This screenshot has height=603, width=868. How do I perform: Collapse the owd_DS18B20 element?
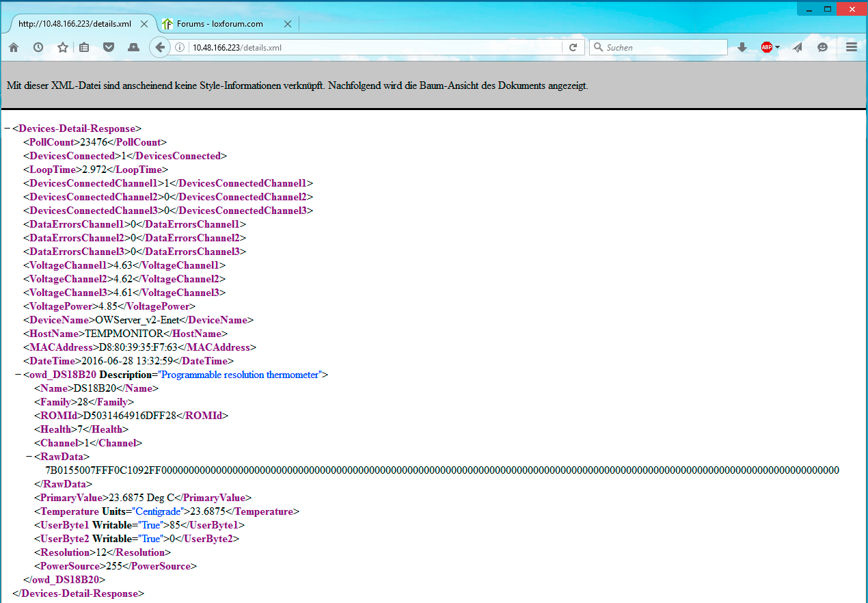(18, 375)
